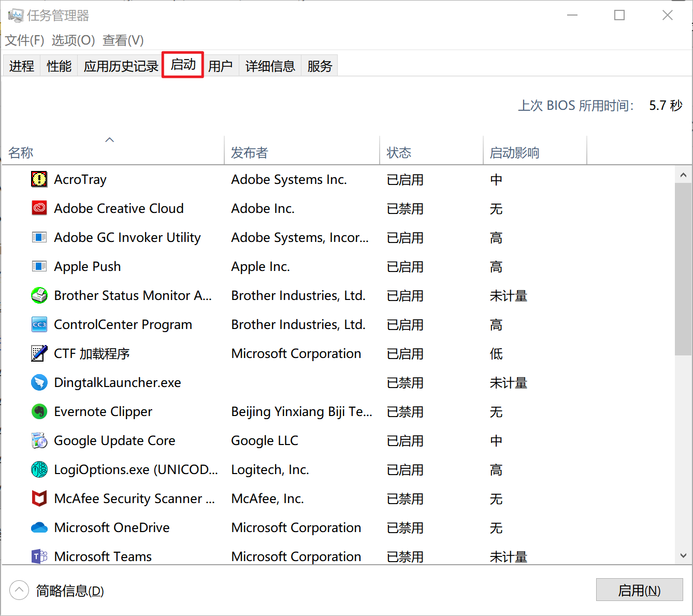Switch to the 性能 tab

tap(59, 66)
